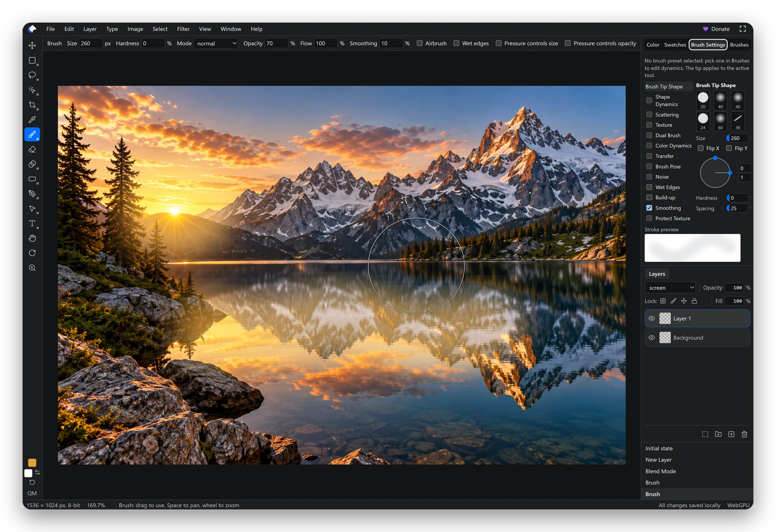
Task: Enable Scattering checkbox
Action: 649,115
